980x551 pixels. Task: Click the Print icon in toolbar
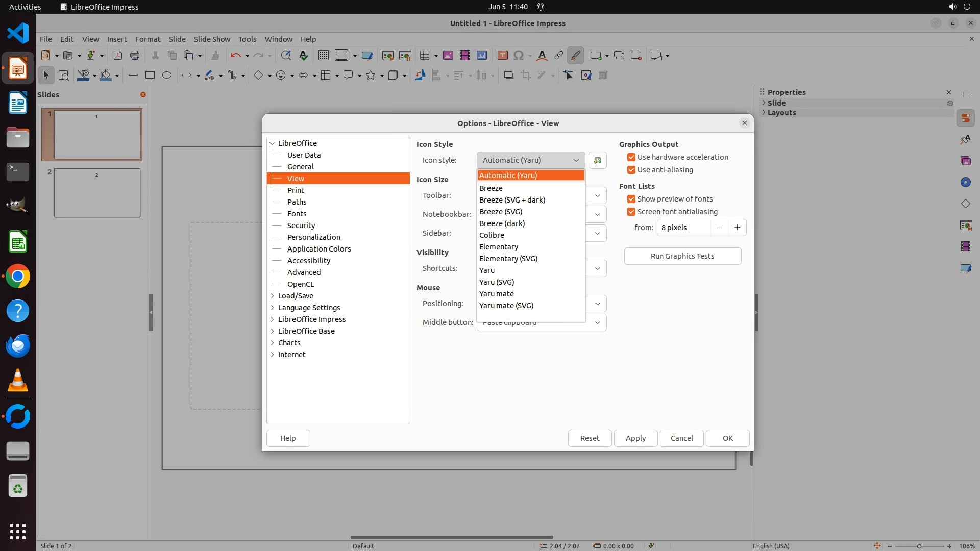pos(135,56)
